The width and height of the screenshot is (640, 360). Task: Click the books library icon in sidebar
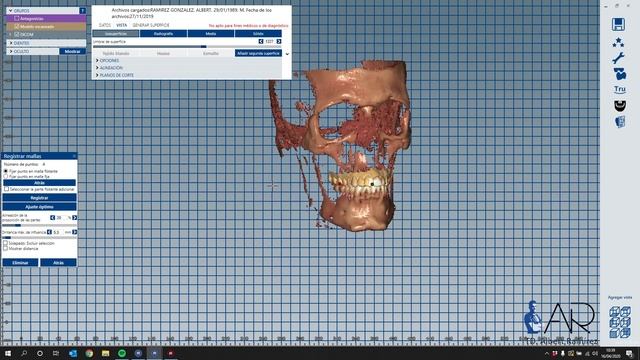click(x=620, y=122)
